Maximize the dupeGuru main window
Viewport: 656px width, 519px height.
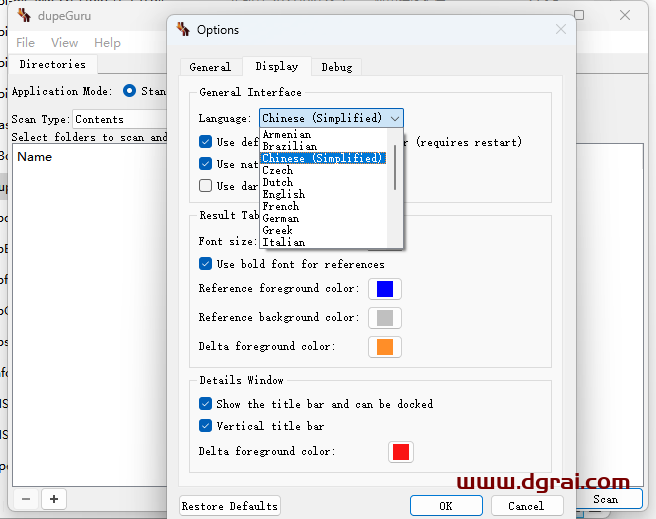coord(579,15)
